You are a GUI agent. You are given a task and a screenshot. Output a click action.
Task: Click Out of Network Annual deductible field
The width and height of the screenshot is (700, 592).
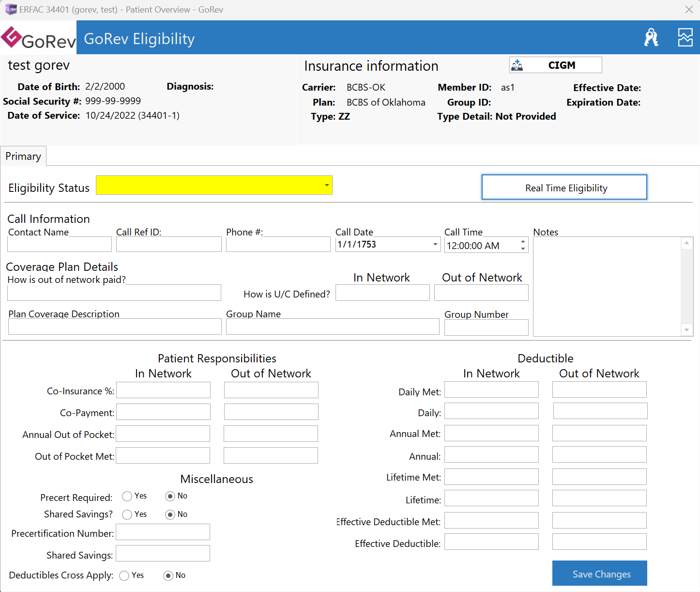click(599, 454)
